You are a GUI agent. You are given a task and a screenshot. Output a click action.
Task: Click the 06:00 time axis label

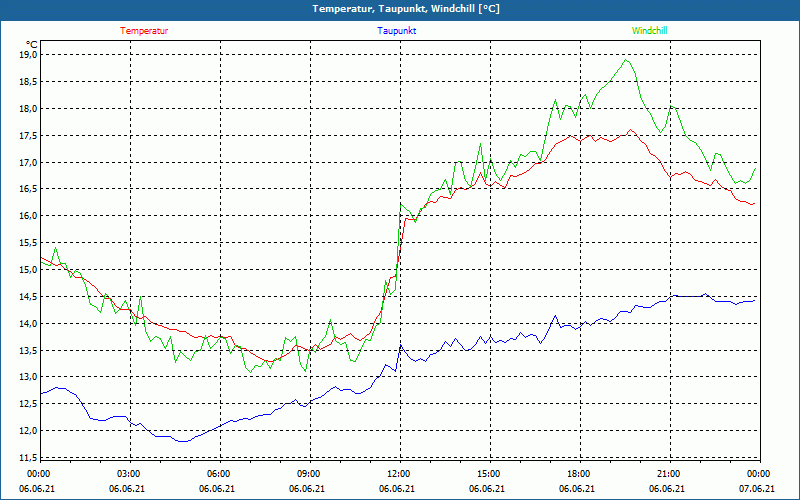220,474
